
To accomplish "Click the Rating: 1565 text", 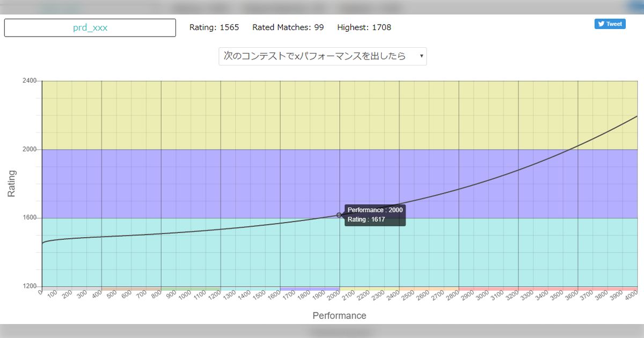I will pyautogui.click(x=214, y=27).
